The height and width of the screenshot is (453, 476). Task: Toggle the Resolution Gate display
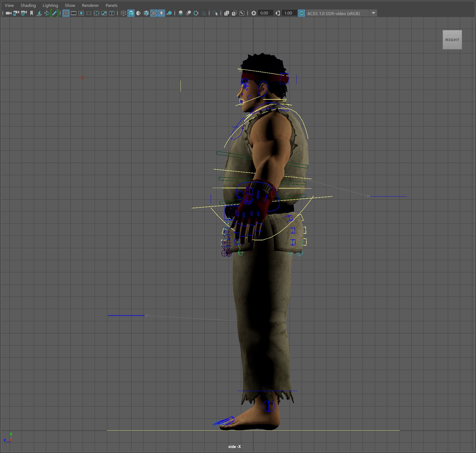coord(81,13)
